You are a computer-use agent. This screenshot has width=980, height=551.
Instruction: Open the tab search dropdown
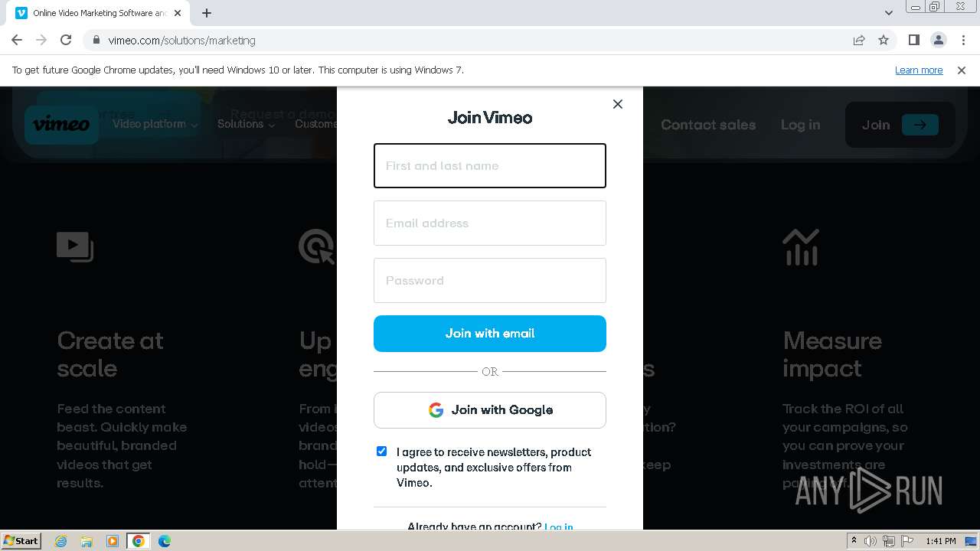tap(889, 13)
